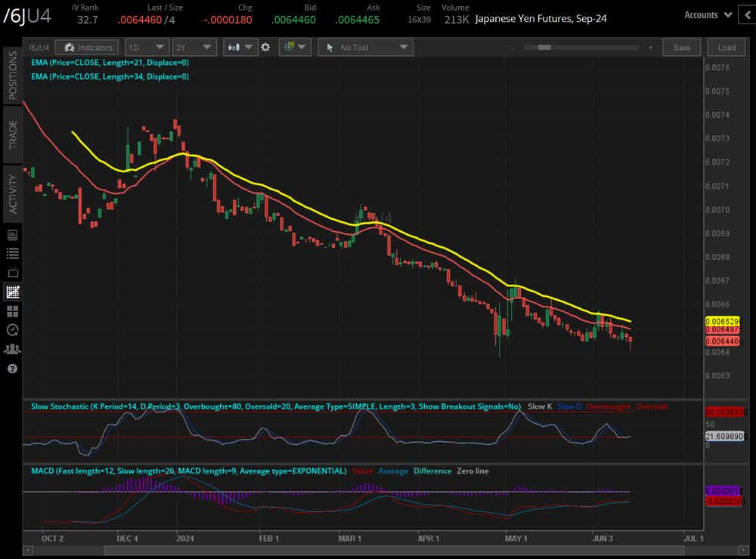This screenshot has height=559, width=756.
Task: Open the history clock icon in sidebar
Action: 12,330
